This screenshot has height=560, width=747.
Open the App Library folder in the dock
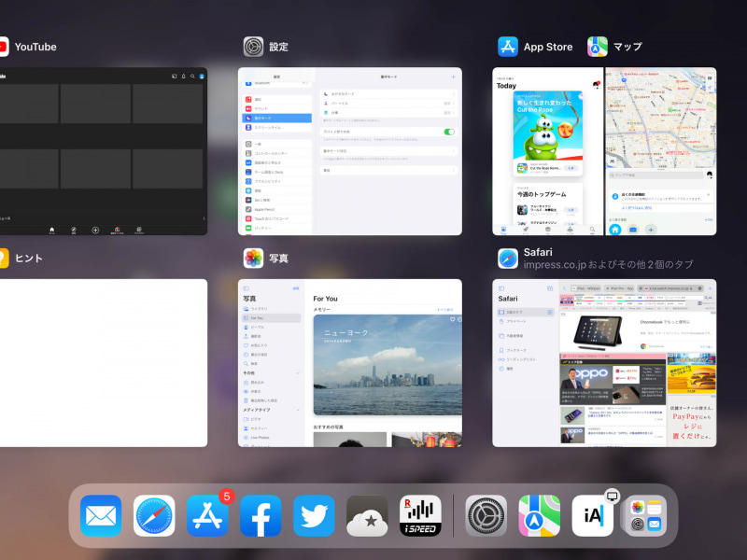click(646, 515)
